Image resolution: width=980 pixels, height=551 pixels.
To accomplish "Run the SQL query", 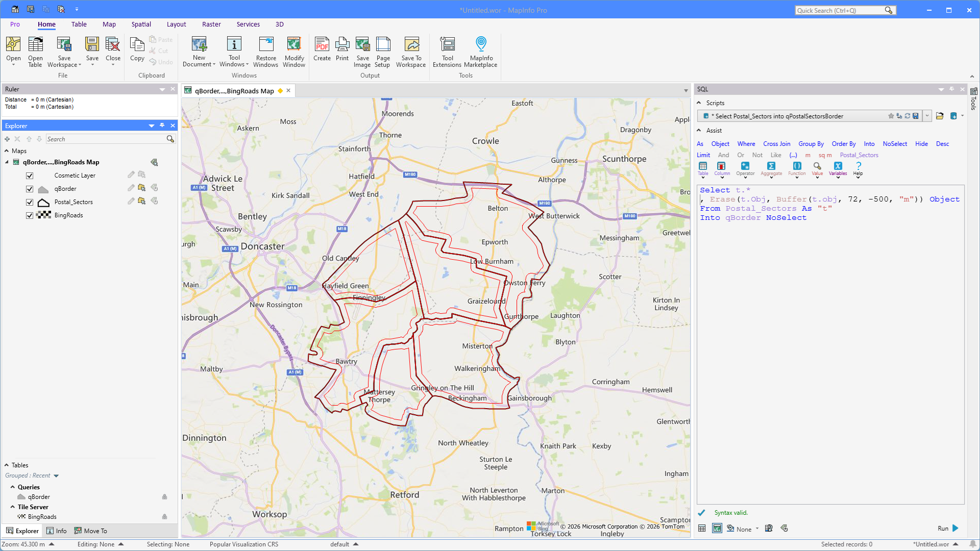I will point(955,529).
